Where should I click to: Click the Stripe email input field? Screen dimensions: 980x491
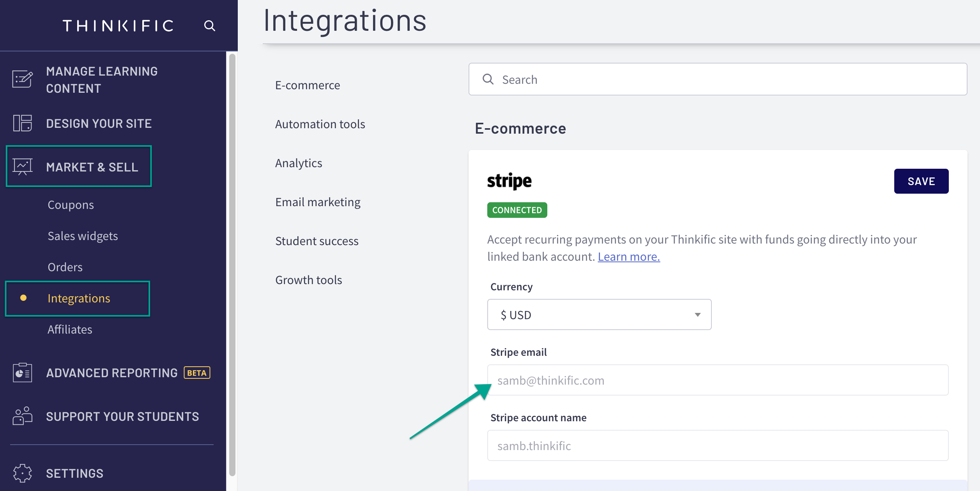(717, 380)
